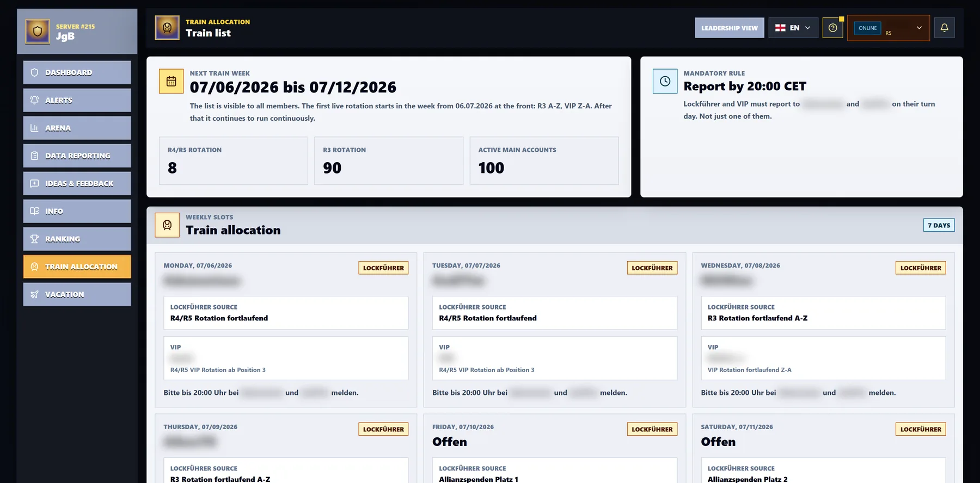Open notifications with the top bell icon
The image size is (980, 483).
pyautogui.click(x=945, y=28)
